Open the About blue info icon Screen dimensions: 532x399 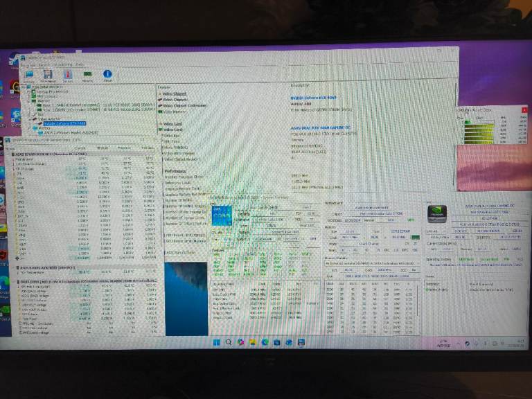107,75
